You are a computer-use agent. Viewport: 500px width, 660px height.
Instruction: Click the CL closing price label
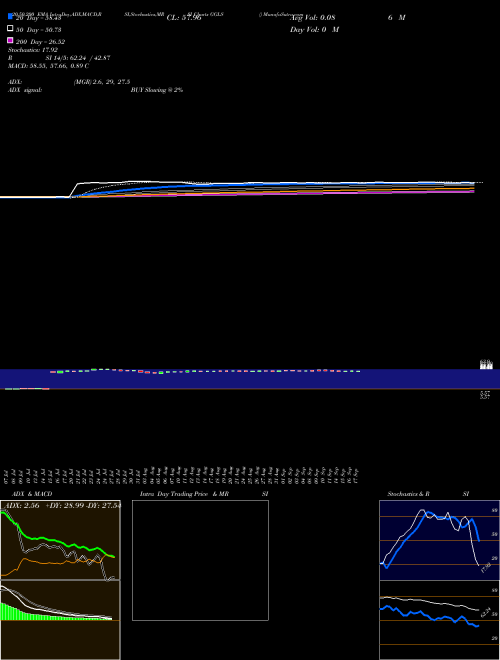pyautogui.click(x=184, y=18)
